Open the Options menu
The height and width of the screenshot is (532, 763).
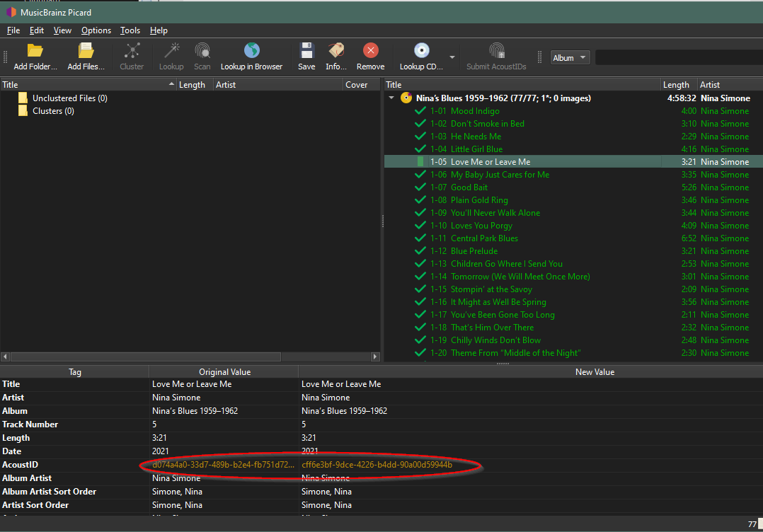tap(96, 30)
